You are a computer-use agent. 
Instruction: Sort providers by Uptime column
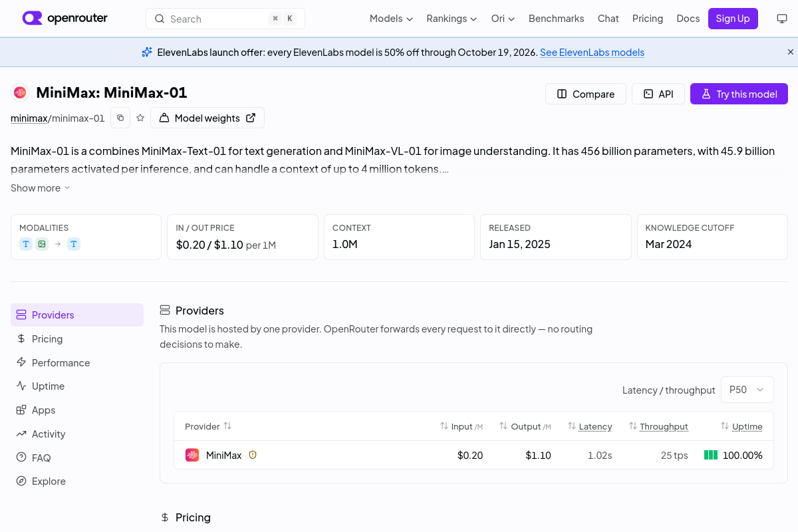click(741, 426)
